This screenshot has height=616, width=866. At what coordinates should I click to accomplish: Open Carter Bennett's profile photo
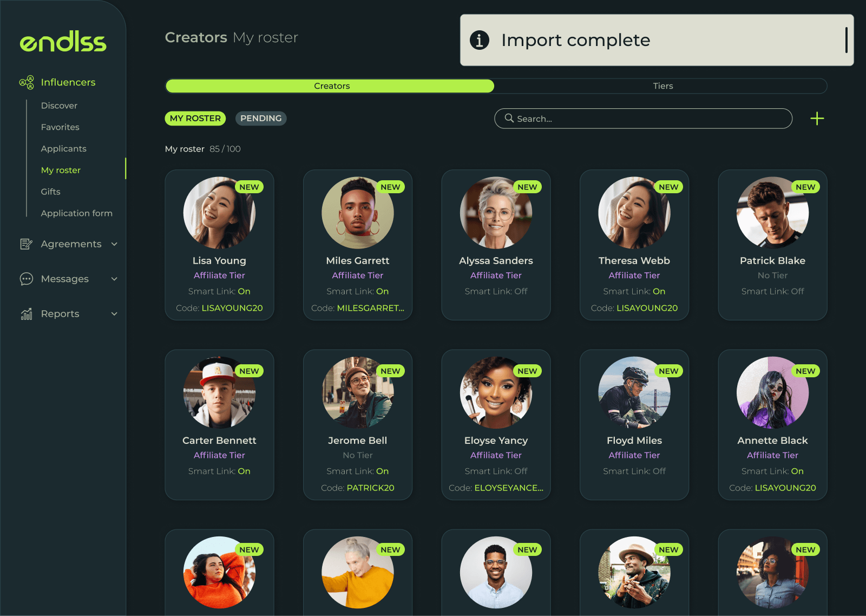[x=219, y=392]
